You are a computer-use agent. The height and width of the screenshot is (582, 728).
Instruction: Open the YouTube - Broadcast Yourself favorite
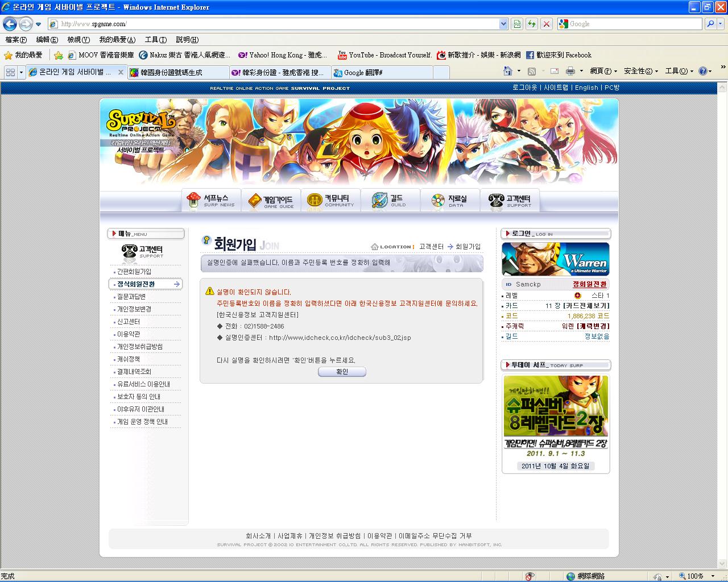(x=384, y=55)
